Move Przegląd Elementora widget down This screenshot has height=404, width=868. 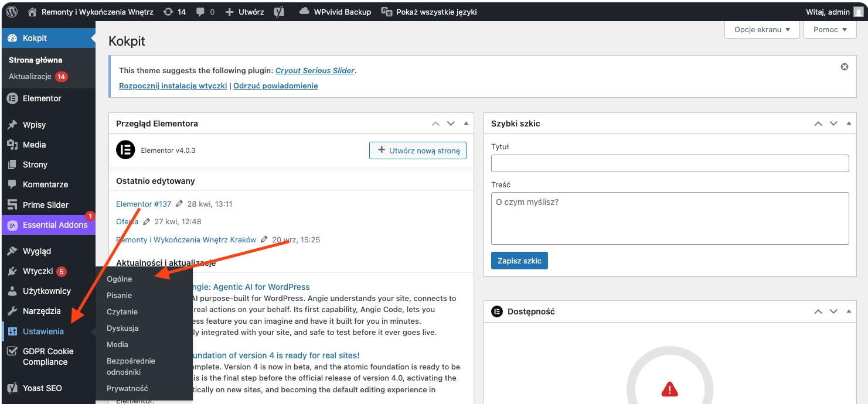coord(451,124)
